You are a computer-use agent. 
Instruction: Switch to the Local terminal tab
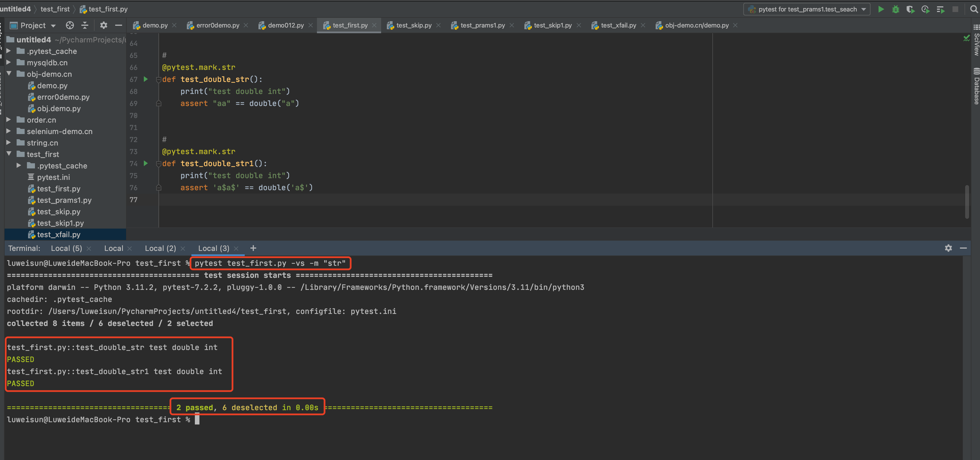[x=113, y=248]
